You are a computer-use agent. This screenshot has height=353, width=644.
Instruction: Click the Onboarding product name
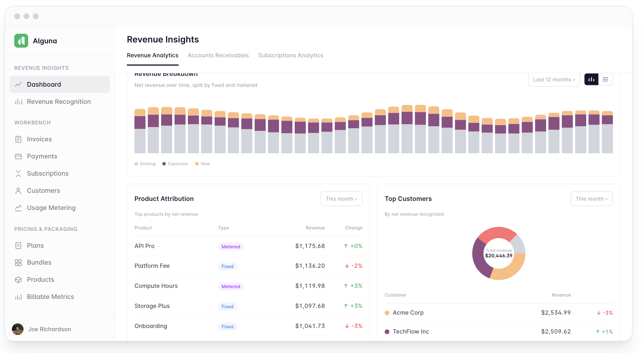(151, 326)
